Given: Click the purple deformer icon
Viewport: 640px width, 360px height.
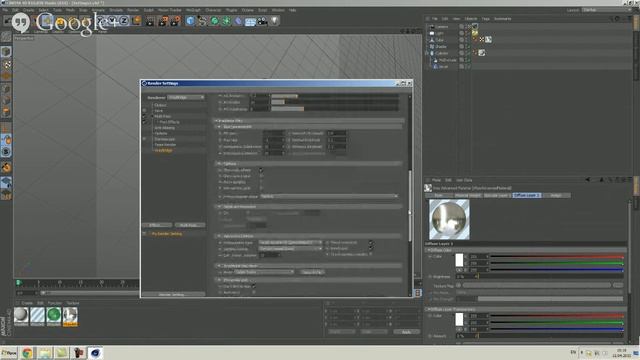Looking at the screenshot, I should pyautogui.click(x=238, y=21).
